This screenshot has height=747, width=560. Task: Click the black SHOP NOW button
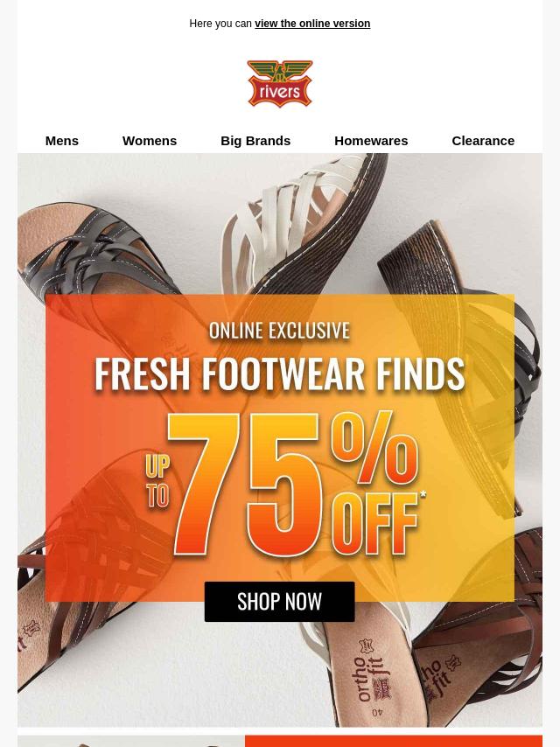click(280, 602)
